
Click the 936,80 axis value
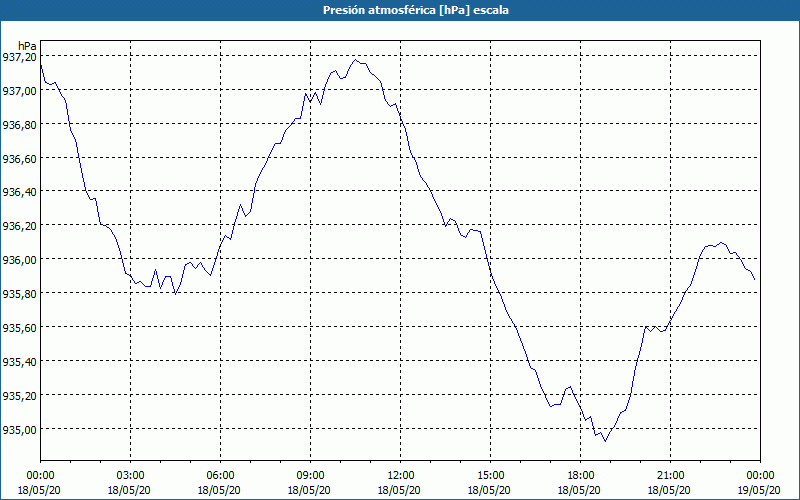[x=19, y=124]
